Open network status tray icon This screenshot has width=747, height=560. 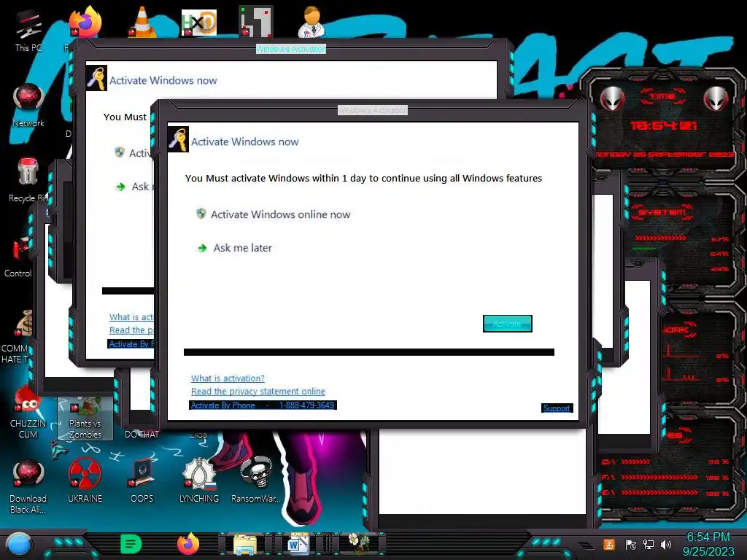point(649,544)
